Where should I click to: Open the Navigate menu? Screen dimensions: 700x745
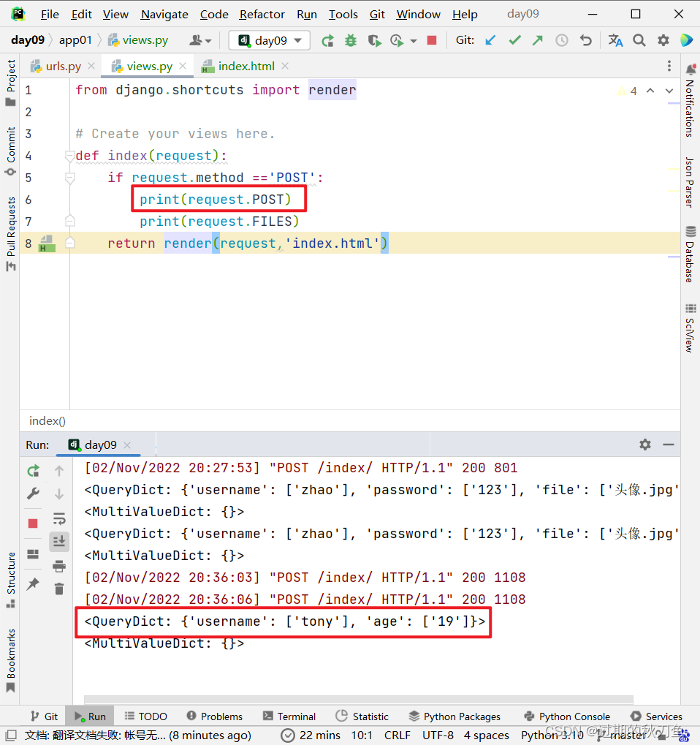coord(164,14)
